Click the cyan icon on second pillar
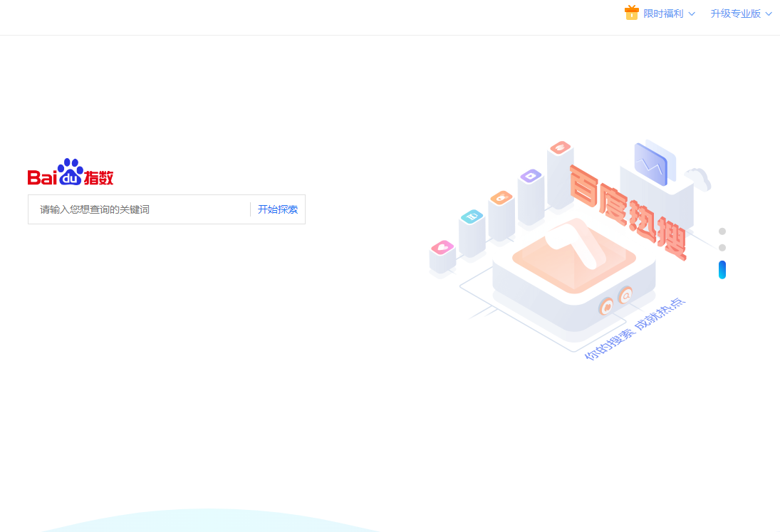The image size is (780, 532). [x=472, y=217]
